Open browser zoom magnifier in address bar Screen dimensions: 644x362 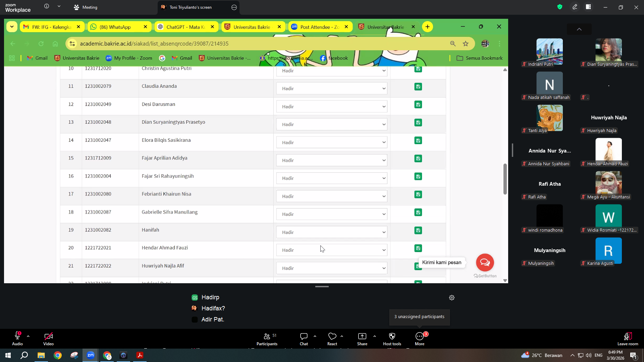coord(453,44)
